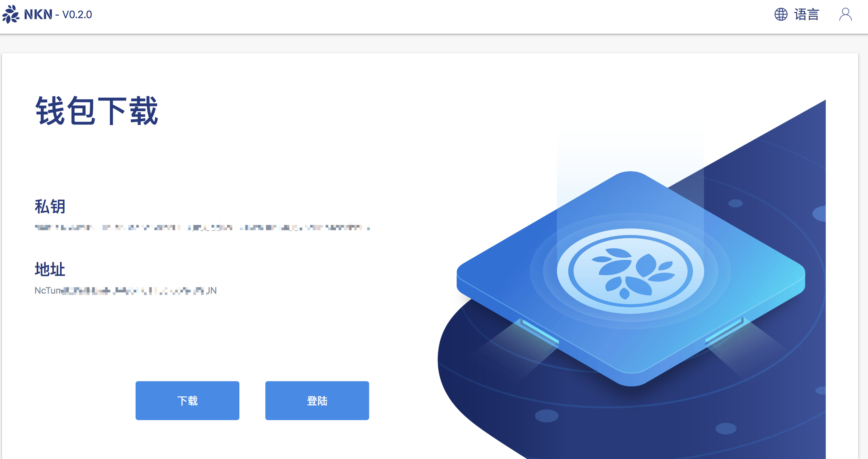The height and width of the screenshot is (459, 868).
Task: Select the wallet address starting with NcTun
Action: click(126, 291)
